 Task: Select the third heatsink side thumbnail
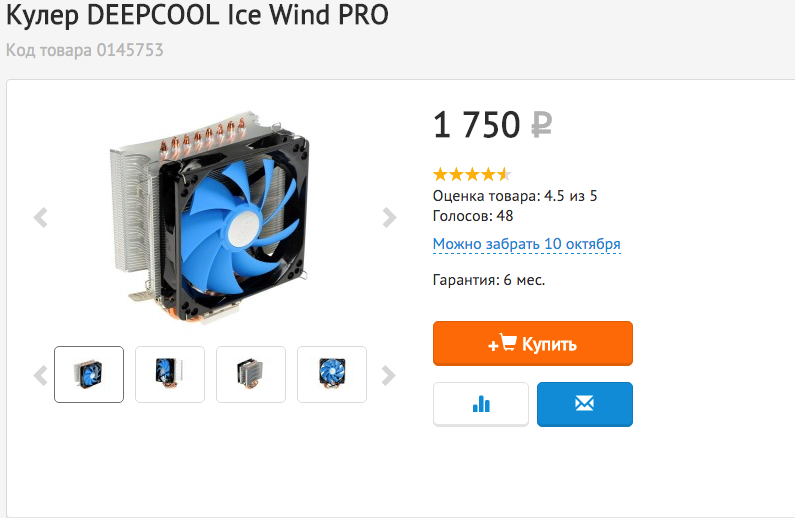(x=251, y=375)
